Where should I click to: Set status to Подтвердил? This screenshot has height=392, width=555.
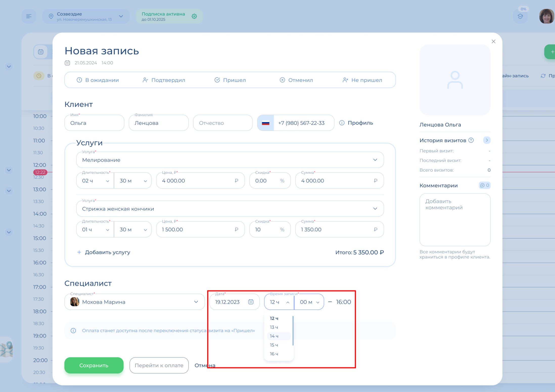click(x=164, y=80)
